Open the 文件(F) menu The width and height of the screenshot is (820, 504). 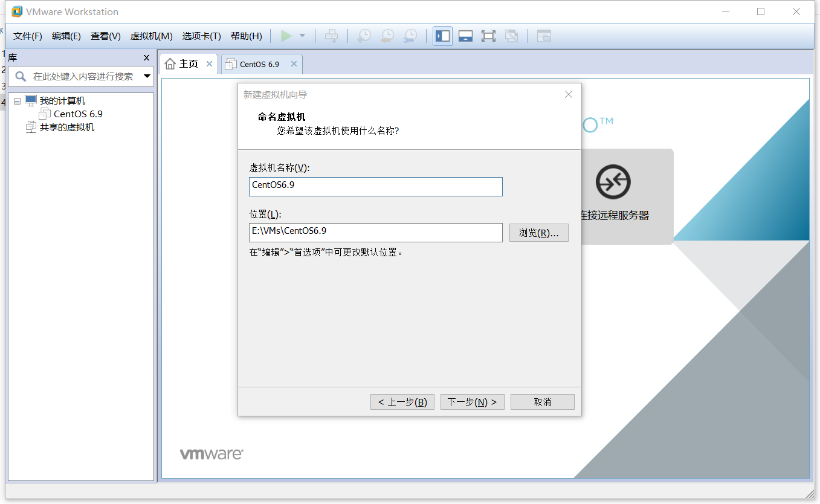click(x=28, y=36)
